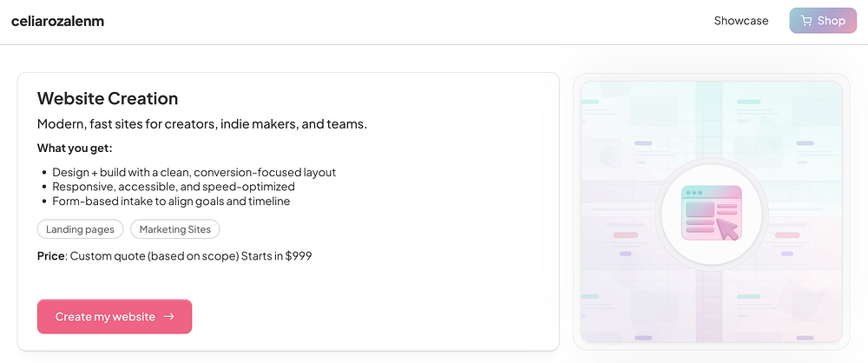Go to the Showcase navigation item
868x363 pixels.
[740, 21]
